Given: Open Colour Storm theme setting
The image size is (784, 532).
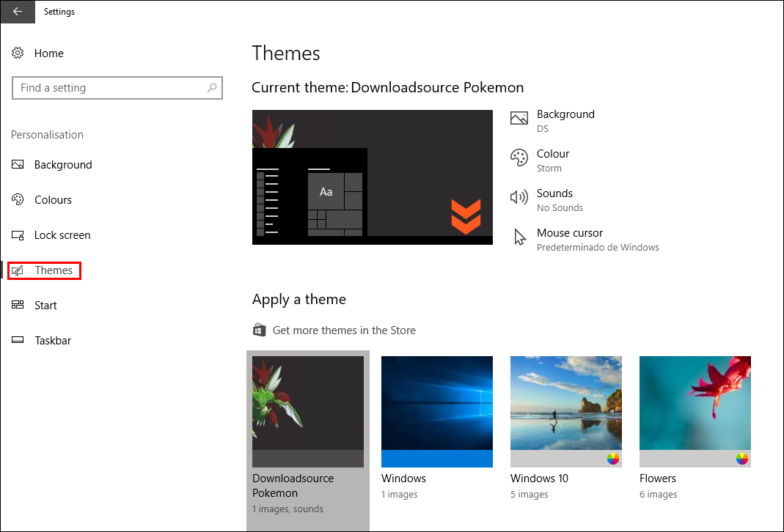Looking at the screenshot, I should pyautogui.click(x=553, y=160).
